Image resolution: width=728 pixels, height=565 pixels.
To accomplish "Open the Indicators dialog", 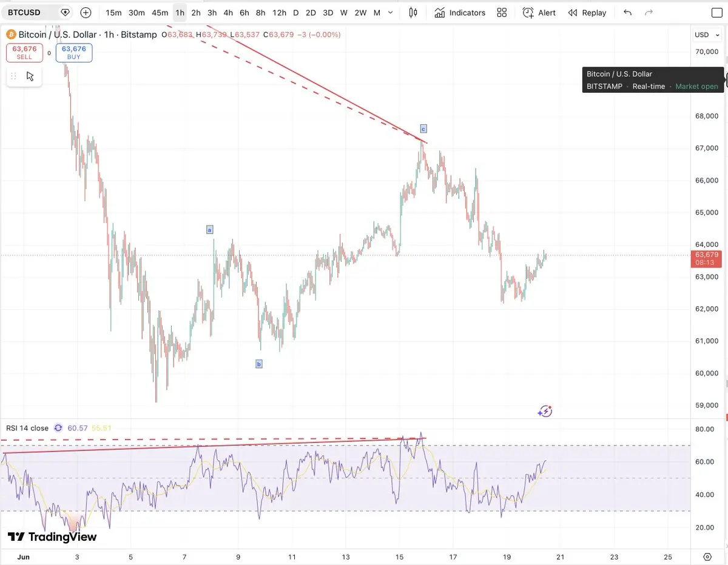I will (460, 13).
